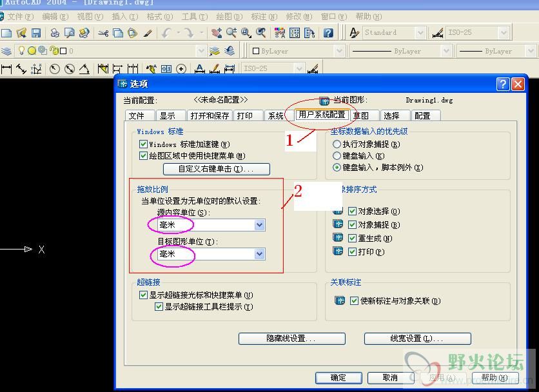
Task: Expand the ByLayer linetype dropdown
Action: (x=446, y=51)
